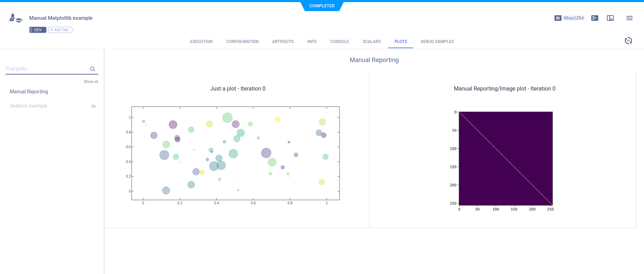The height and width of the screenshot is (274, 644).
Task: Click the ID badge icon
Action: pos(558,18)
